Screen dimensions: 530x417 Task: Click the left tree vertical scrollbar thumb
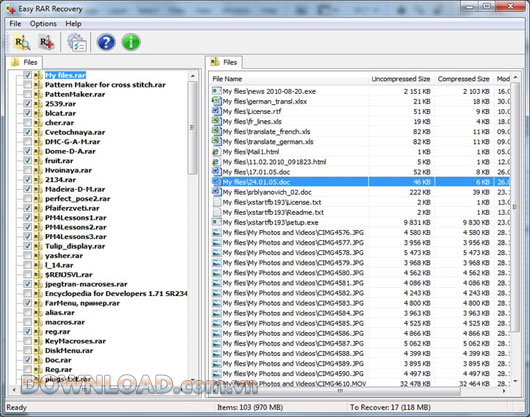pos(193,128)
